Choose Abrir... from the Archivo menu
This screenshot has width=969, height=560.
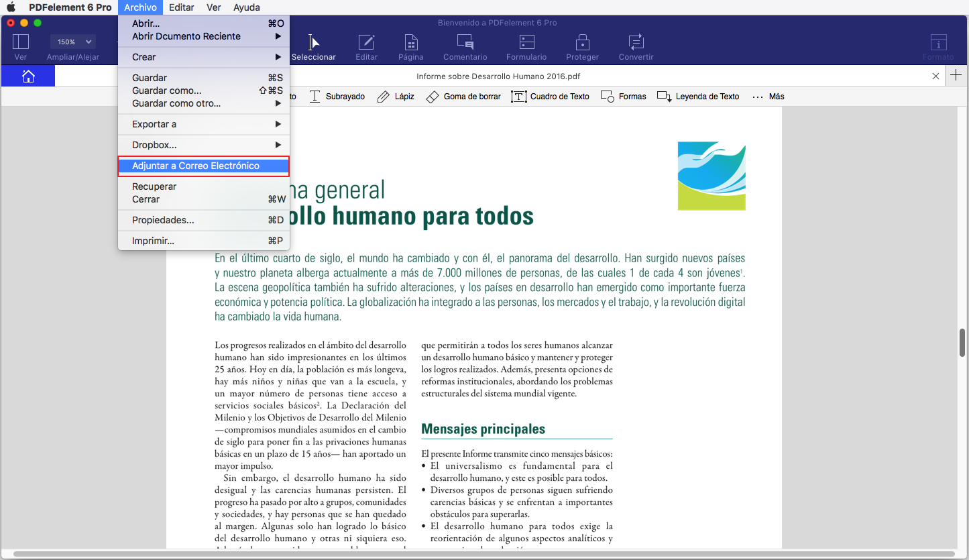(204, 23)
